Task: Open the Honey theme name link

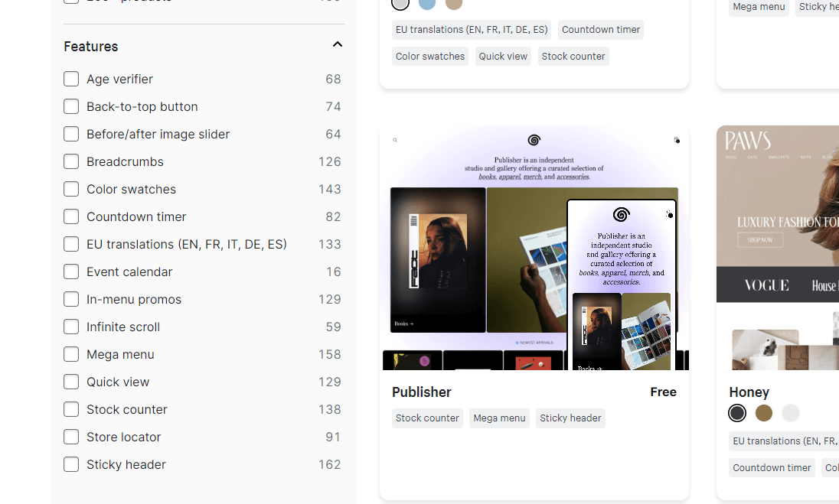Action: coord(749,392)
